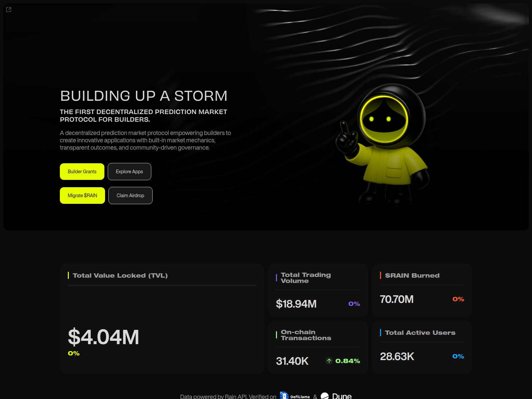Screen dimensions: 532x399
Task: Click the protocol description paragraph
Action: (145, 140)
